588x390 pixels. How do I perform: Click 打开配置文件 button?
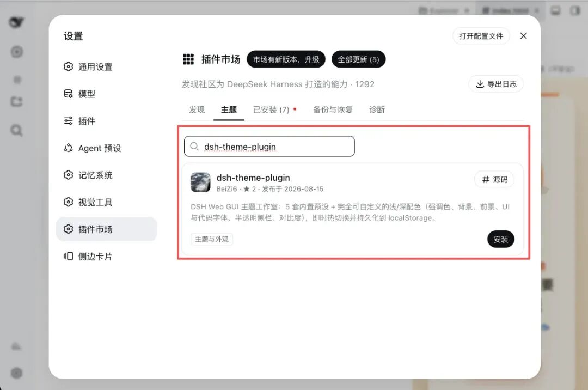pyautogui.click(x=481, y=36)
